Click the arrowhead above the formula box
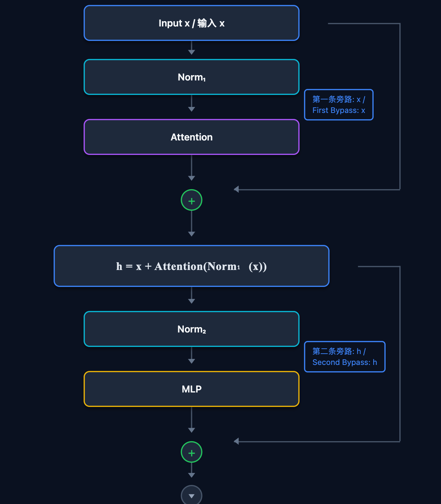Screen dimensions: 441x504 192,234
